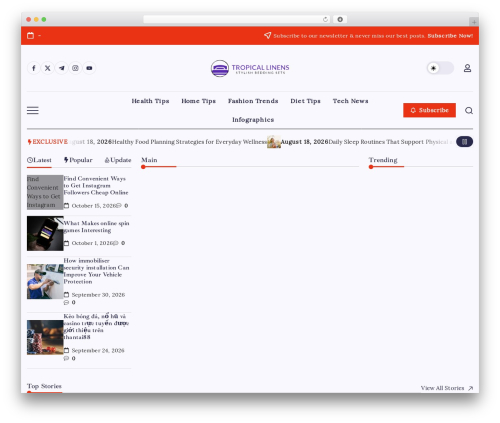Screen dimensions: 500x423
Task: Click the Top Stories heading
Action: tap(44, 386)
